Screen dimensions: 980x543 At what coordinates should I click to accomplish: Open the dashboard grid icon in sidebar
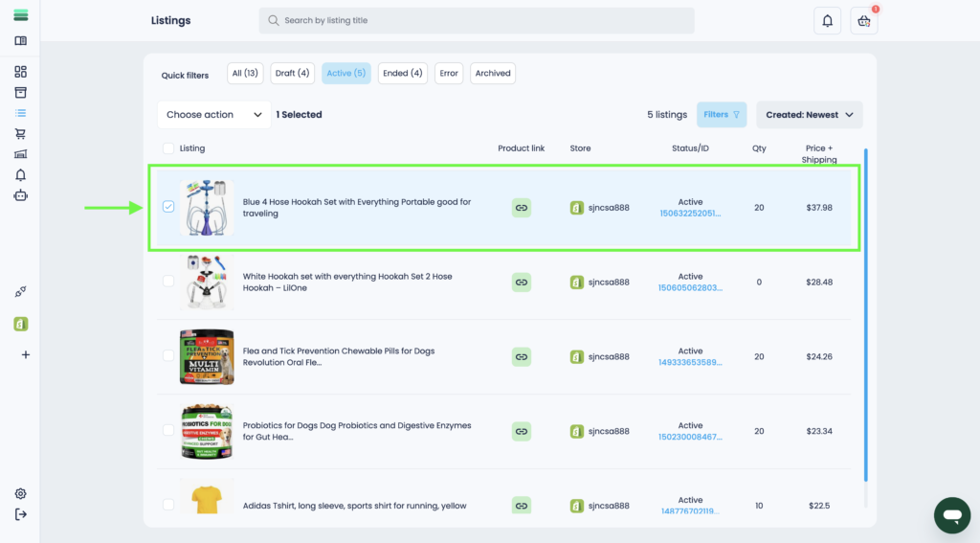[x=20, y=72]
